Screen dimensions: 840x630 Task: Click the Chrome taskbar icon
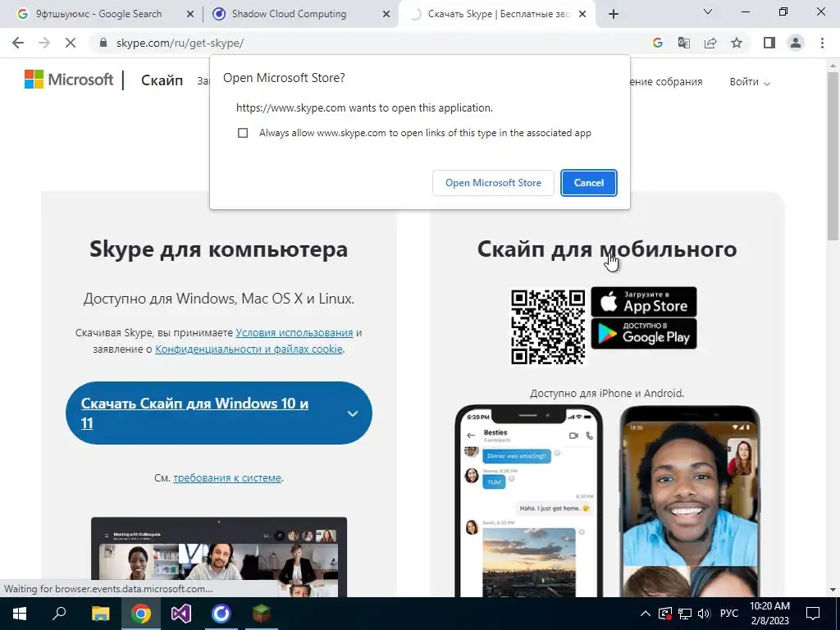click(x=141, y=614)
